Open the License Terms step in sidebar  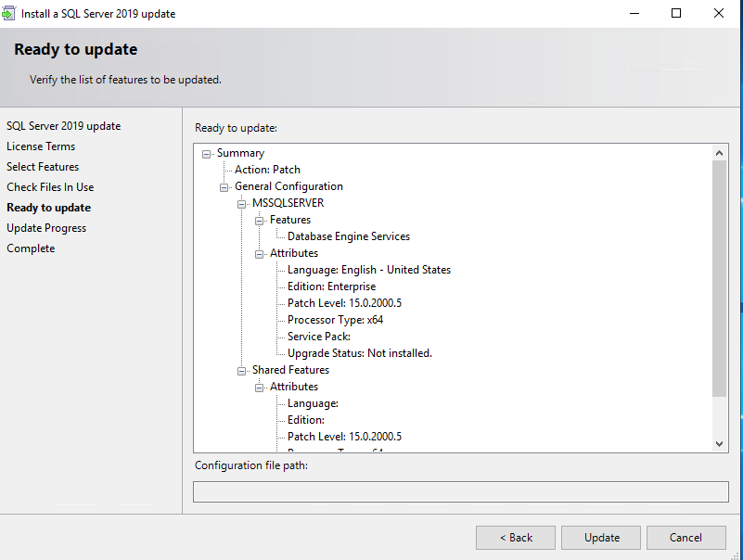click(x=41, y=146)
